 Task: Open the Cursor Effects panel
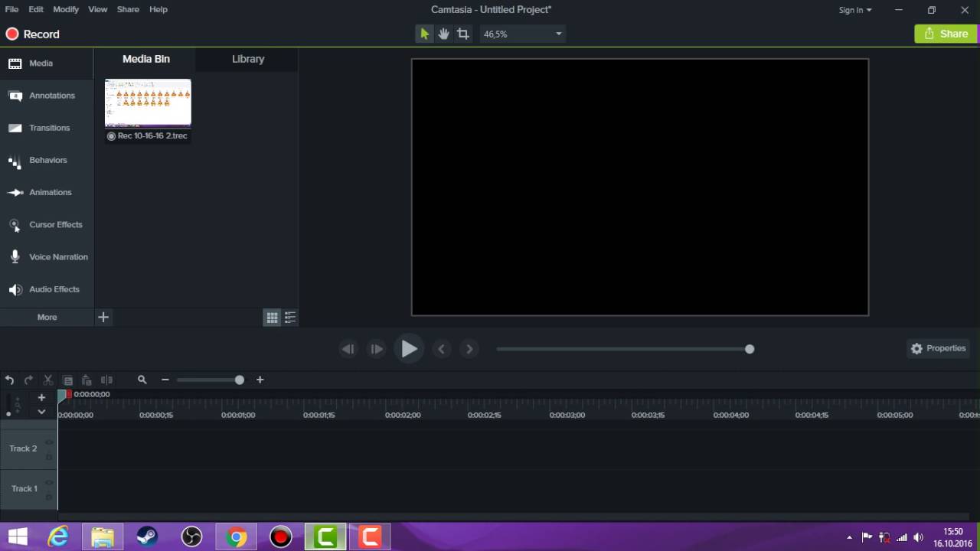coord(47,224)
